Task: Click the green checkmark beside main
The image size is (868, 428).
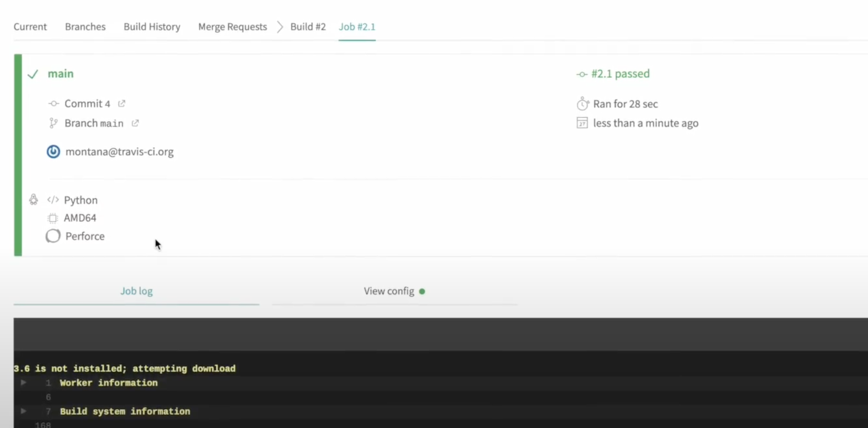Action: pyautogui.click(x=33, y=74)
